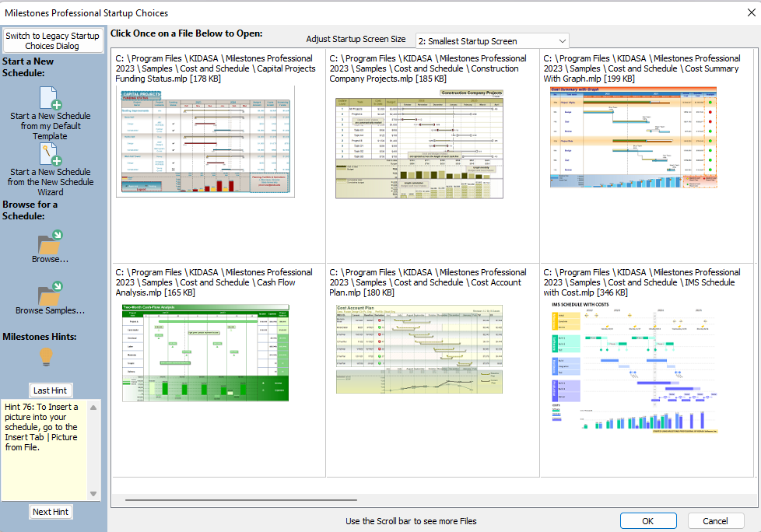Click Switch to Legacy Startup Choices Dialog
This screenshot has height=532, width=761.
[53, 41]
